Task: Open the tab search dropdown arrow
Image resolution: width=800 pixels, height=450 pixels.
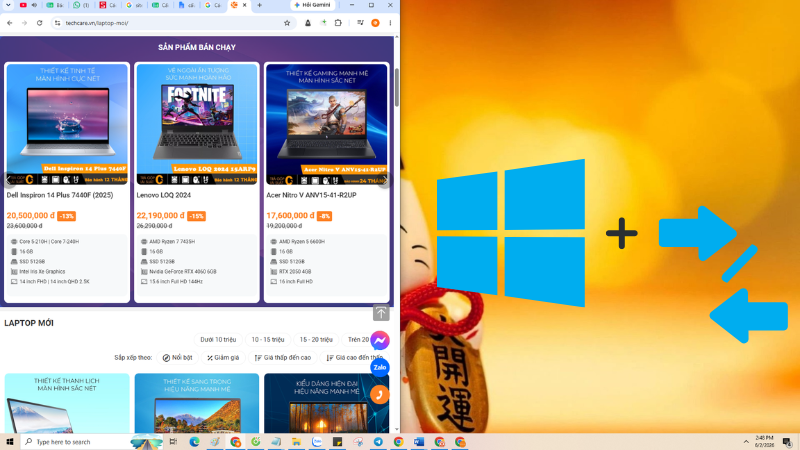Action: point(8,5)
